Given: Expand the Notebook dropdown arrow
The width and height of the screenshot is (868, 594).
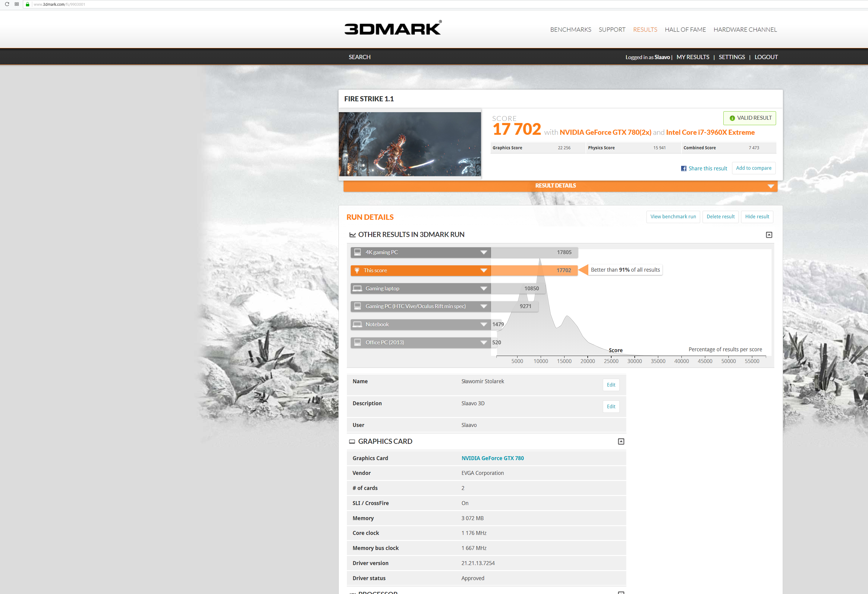Looking at the screenshot, I should coord(484,324).
